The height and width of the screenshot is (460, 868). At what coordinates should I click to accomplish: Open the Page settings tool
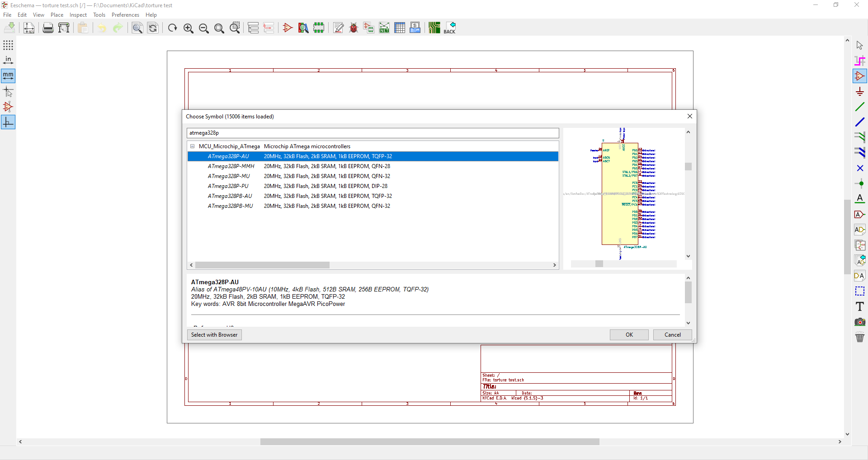point(29,28)
